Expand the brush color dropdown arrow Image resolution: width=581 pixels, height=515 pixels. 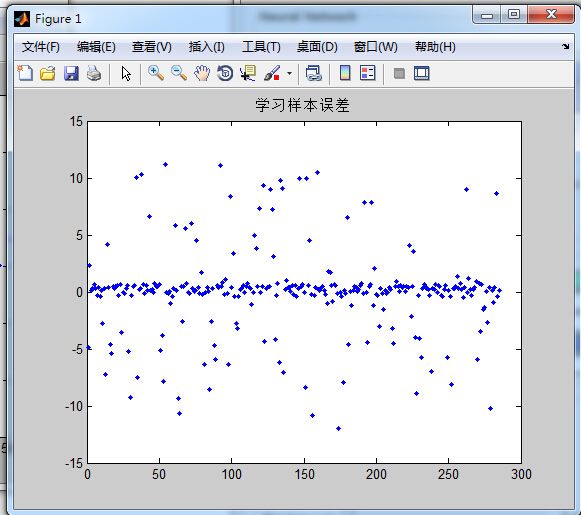click(289, 73)
